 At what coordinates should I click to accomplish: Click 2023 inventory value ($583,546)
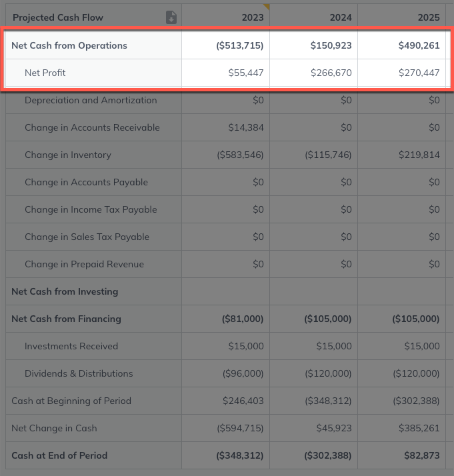pyautogui.click(x=240, y=155)
